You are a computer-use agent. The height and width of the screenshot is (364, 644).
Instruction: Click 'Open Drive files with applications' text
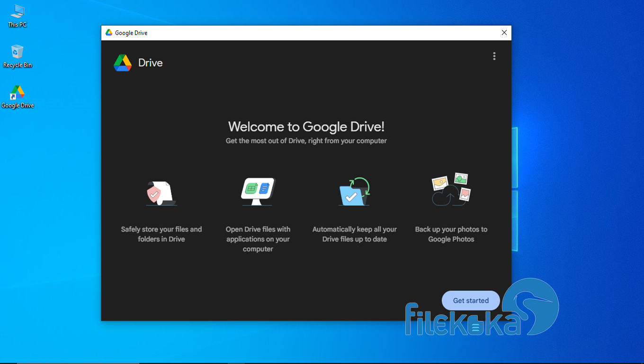258,239
